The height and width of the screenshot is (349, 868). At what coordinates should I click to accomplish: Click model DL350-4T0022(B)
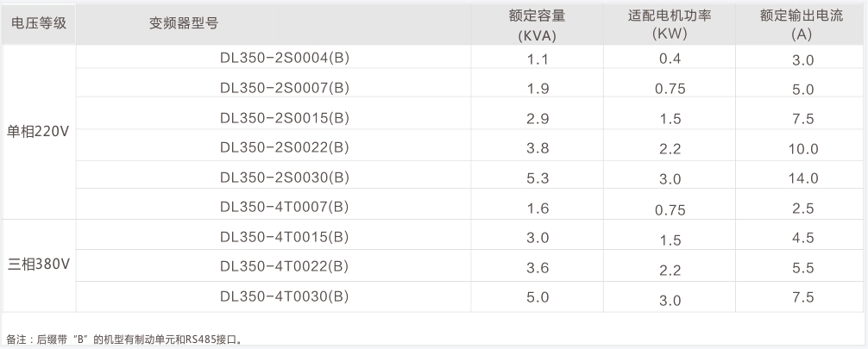pyautogui.click(x=284, y=265)
